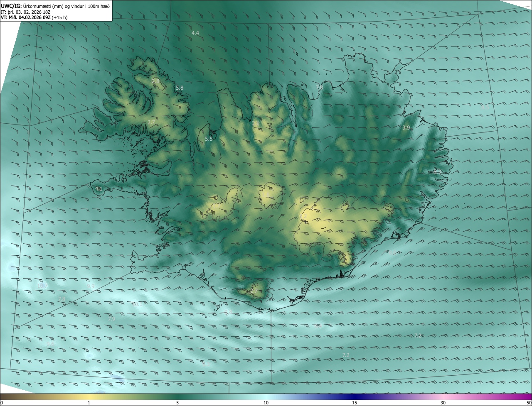Click the 5.8 value label
Viewport: 532px width, 406px height.
(180, 88)
